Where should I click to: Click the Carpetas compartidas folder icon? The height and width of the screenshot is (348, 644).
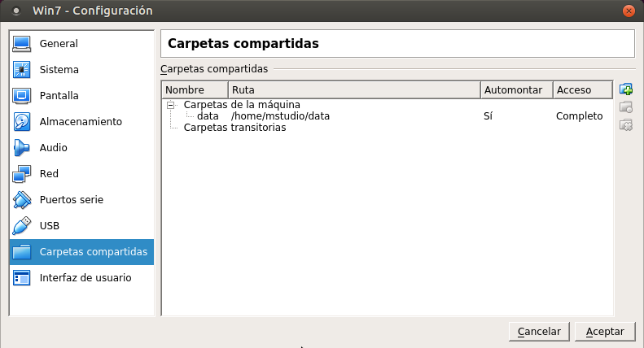tap(21, 252)
